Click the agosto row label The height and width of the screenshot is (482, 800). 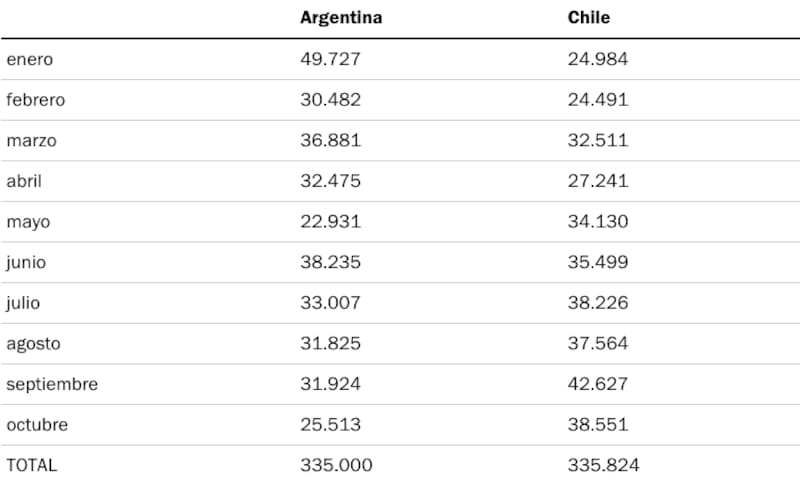[33, 343]
